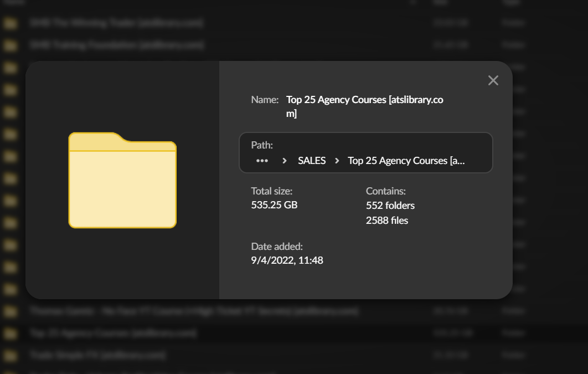Select the blurred Top 25 Agency Courses row
This screenshot has height=374, width=588.
click(x=113, y=333)
